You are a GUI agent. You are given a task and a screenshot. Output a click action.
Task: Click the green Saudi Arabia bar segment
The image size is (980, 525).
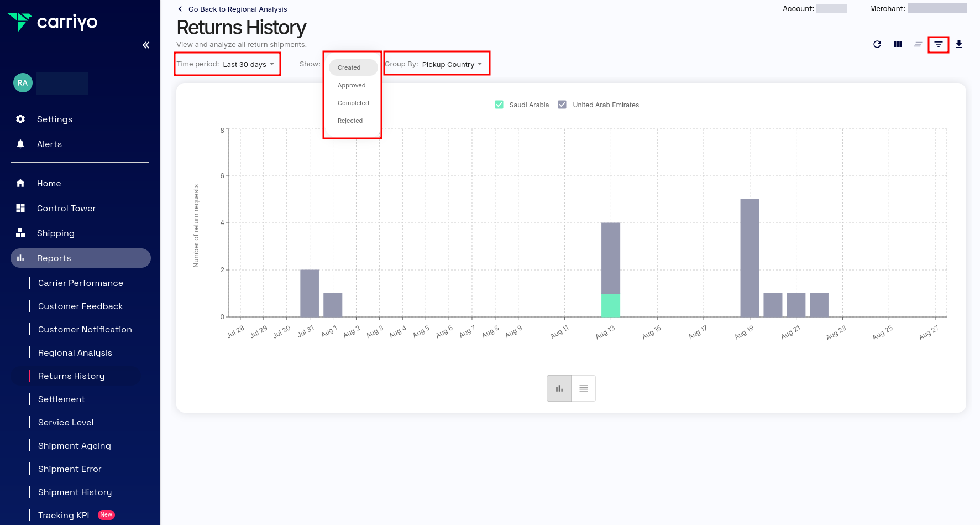point(610,305)
